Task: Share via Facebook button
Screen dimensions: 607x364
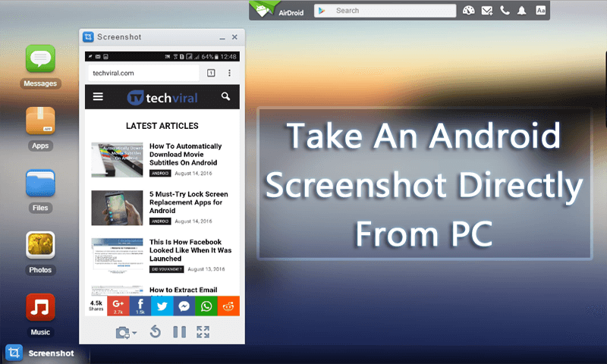Action: (140, 306)
